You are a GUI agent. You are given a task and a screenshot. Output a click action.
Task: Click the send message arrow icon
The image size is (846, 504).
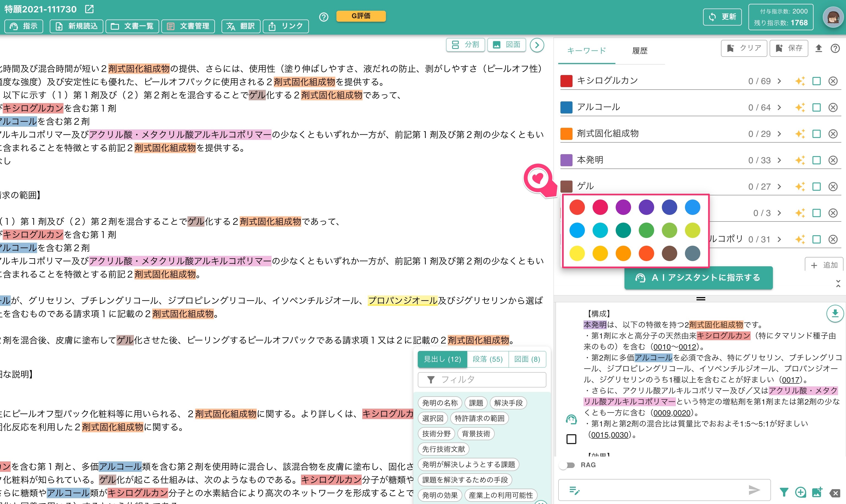(x=754, y=490)
